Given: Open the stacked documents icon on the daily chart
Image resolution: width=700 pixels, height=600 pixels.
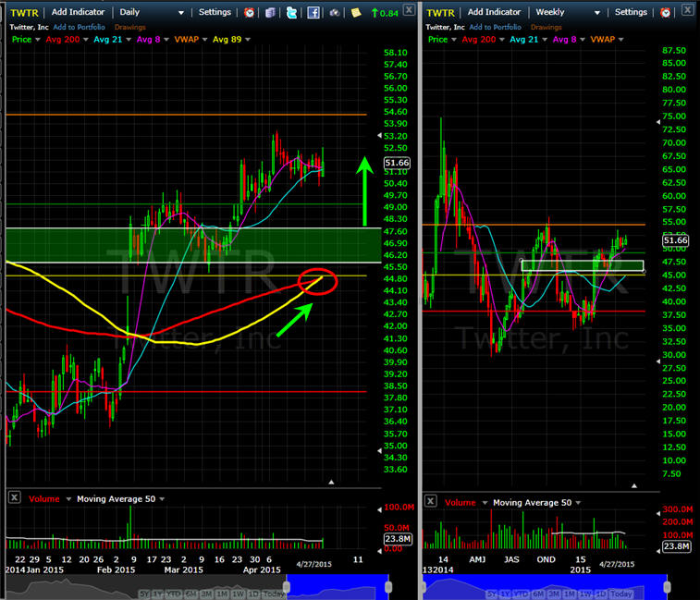Looking at the screenshot, I should coord(270,13).
